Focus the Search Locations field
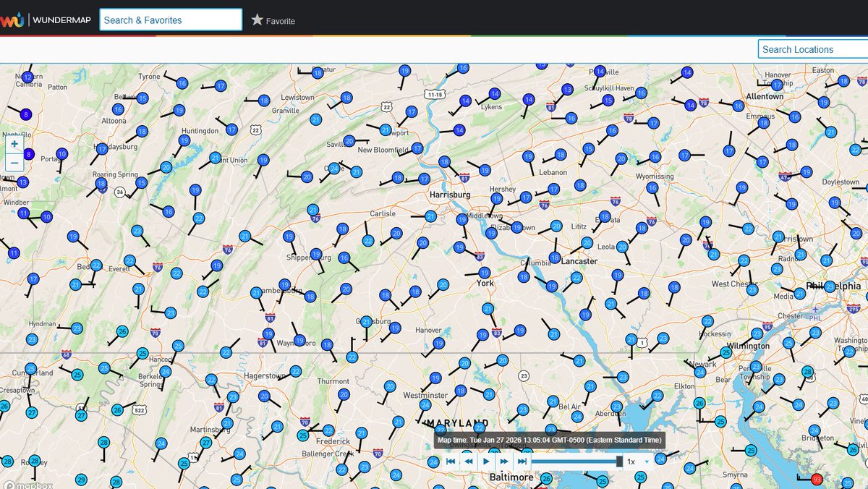The image size is (868, 489). 813,49
